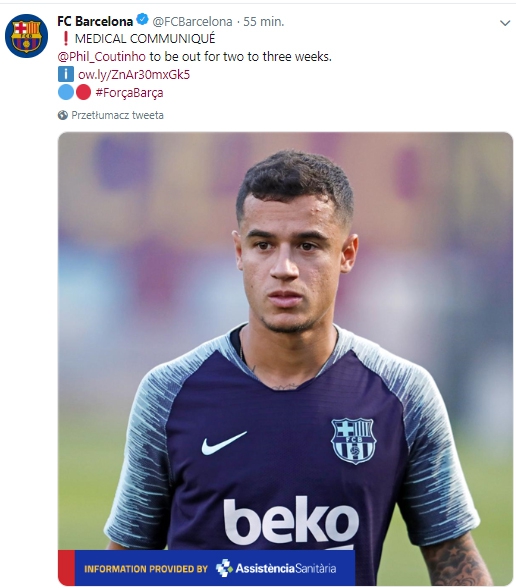Screen dimensions: 516x588
Task: Click the blue information emoji icon
Action: (66, 74)
